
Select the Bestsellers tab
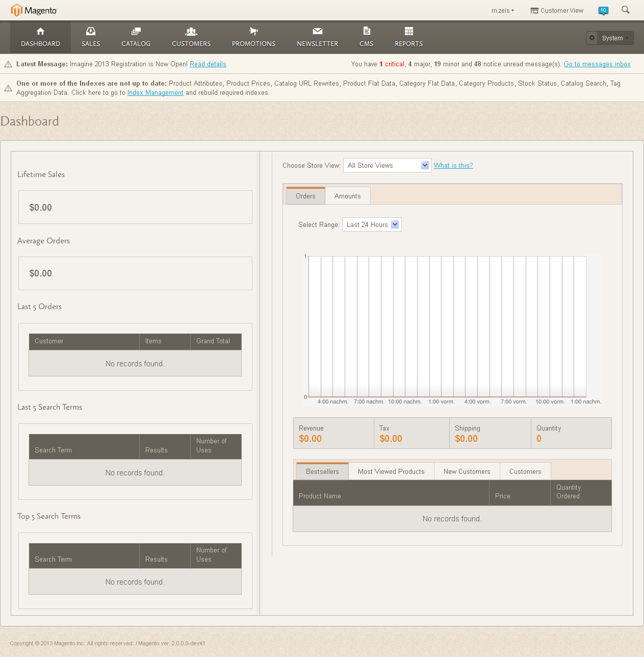coord(322,471)
